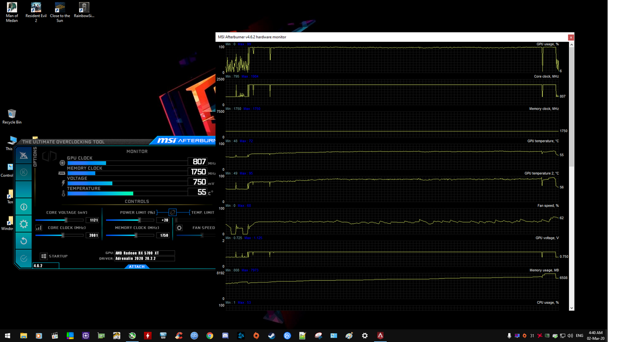Click the version label 4.6.2
Viewport: 644px width, 342px height.
(38, 265)
